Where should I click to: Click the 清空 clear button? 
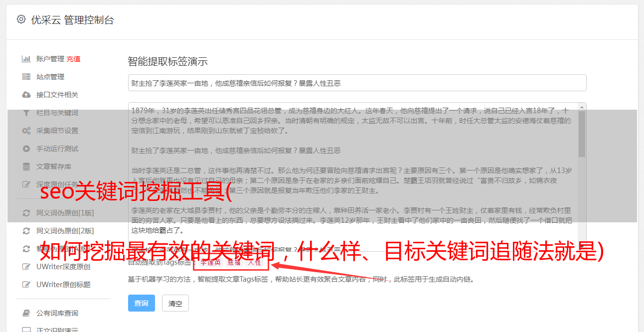175,303
